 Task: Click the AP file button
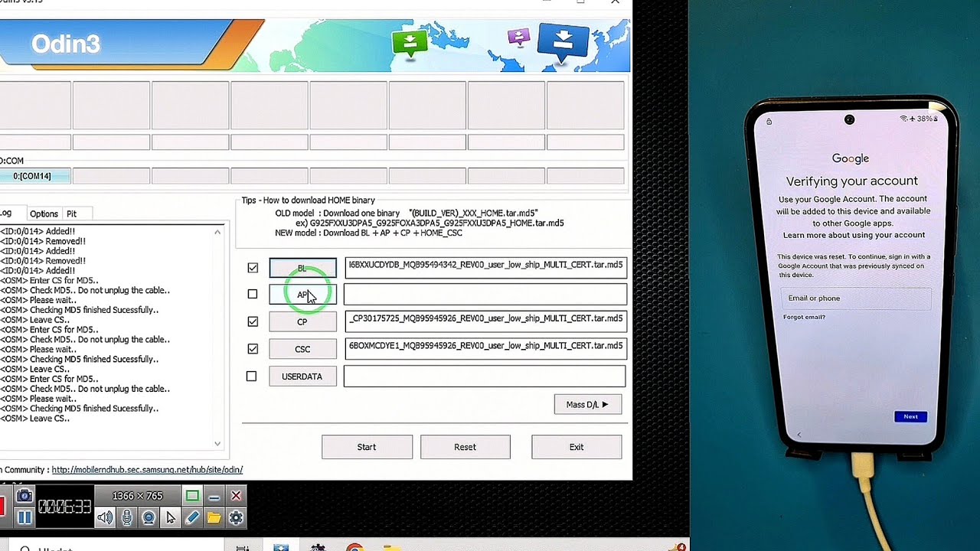click(302, 295)
